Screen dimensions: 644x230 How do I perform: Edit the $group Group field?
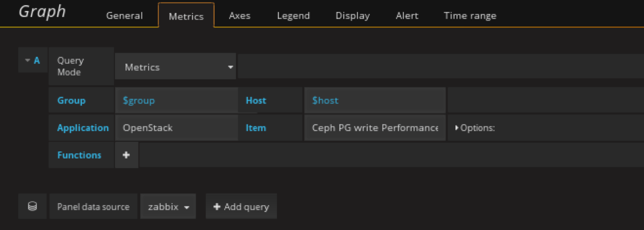tap(176, 100)
